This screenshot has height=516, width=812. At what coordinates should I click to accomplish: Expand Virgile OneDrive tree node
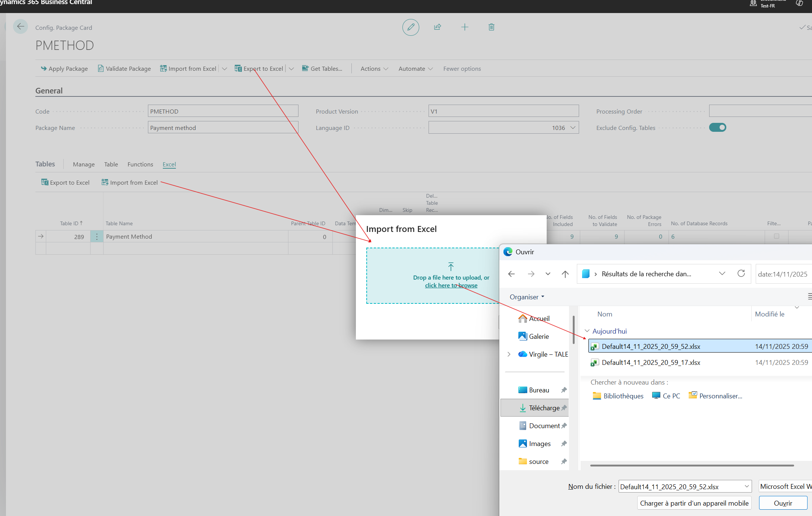pyautogui.click(x=509, y=354)
